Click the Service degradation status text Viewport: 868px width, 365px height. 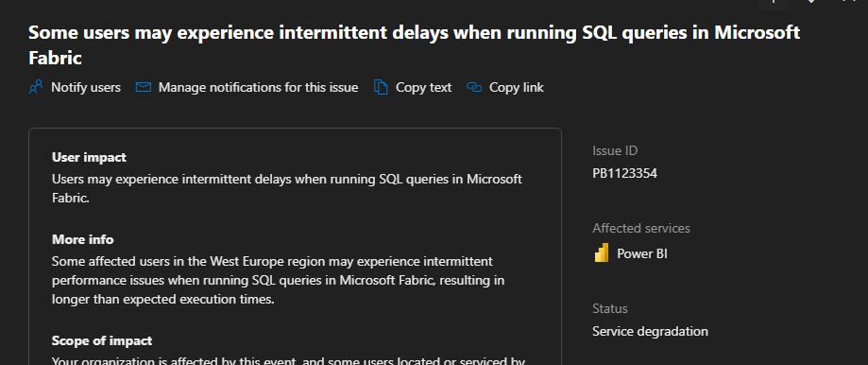click(651, 331)
